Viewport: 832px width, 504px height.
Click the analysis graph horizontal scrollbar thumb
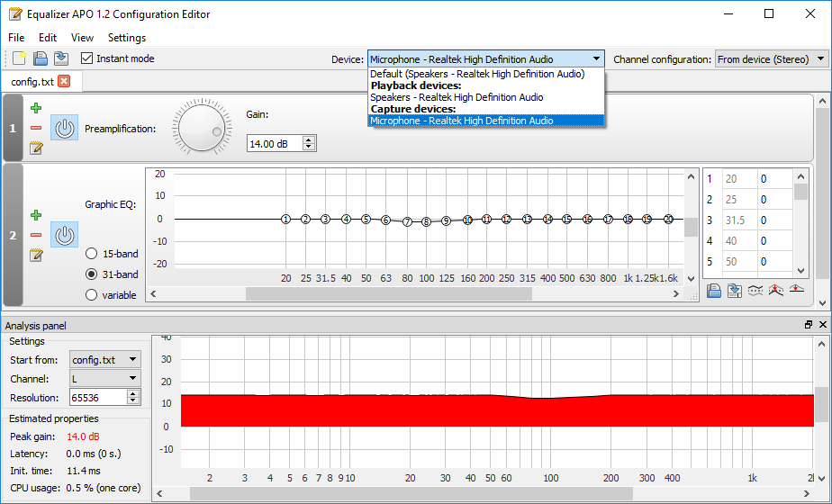coord(411,494)
